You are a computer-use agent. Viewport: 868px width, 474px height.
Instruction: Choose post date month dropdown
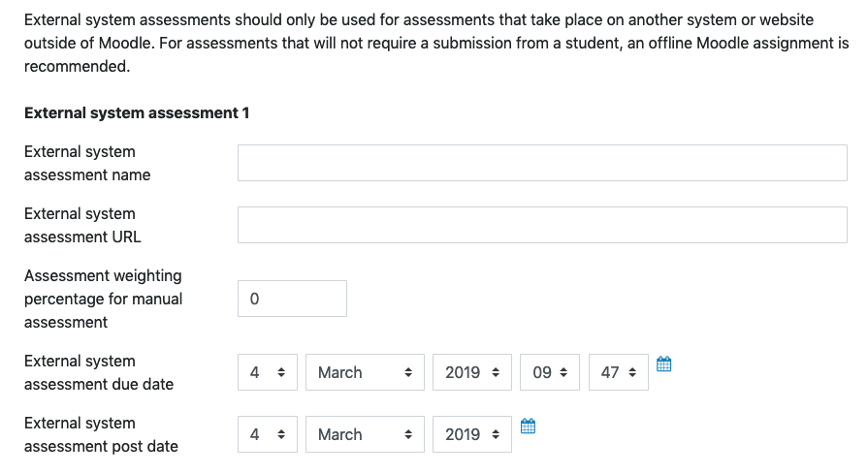[365, 434]
